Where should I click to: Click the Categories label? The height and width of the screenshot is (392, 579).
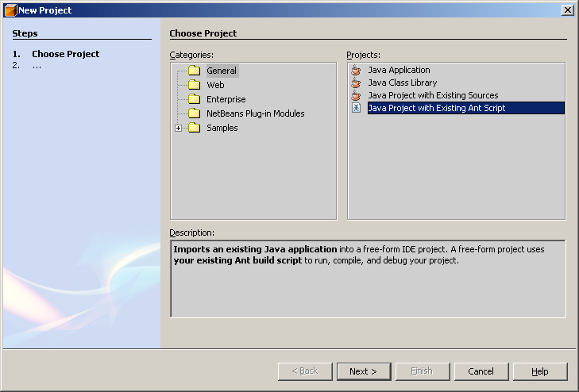191,55
